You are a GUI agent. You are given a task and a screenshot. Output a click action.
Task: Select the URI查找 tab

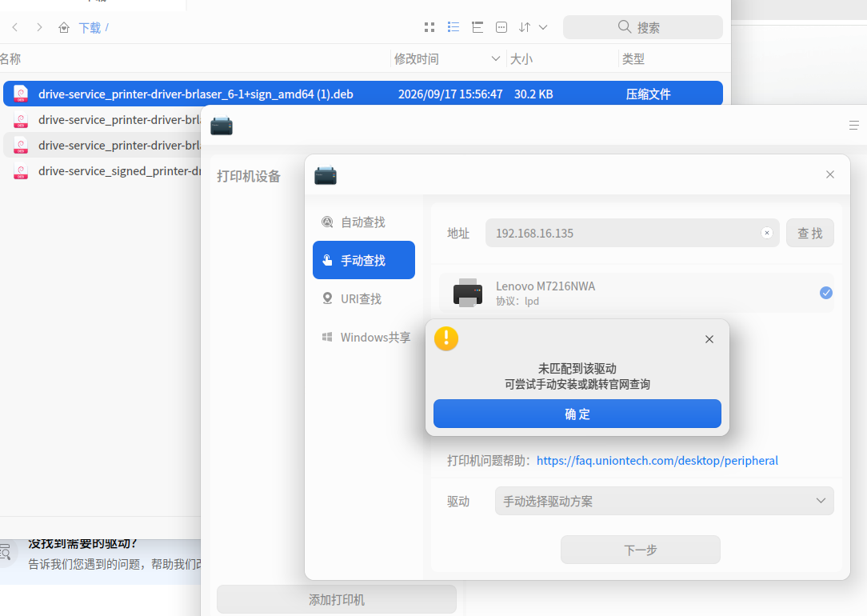[x=364, y=298]
